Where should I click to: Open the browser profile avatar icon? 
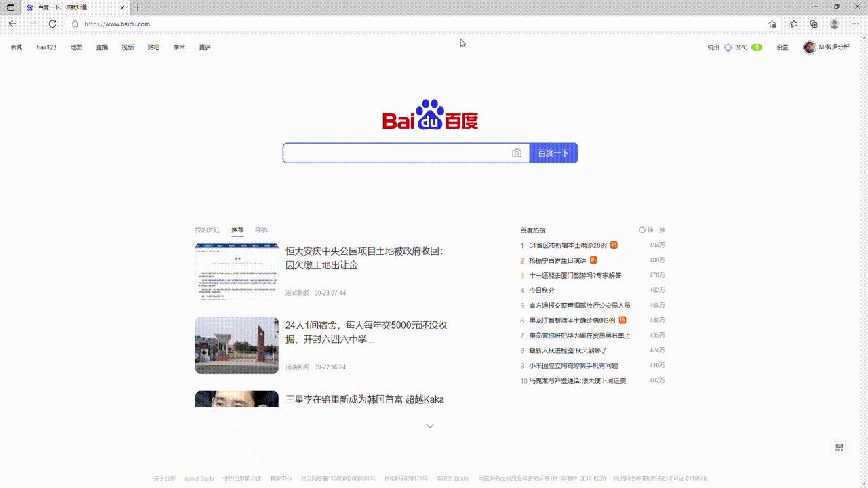pos(835,24)
